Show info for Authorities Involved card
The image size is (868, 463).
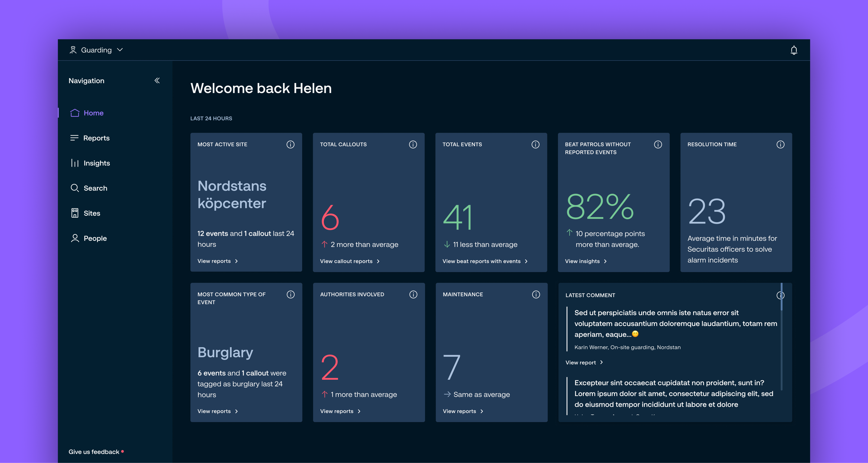click(x=413, y=295)
